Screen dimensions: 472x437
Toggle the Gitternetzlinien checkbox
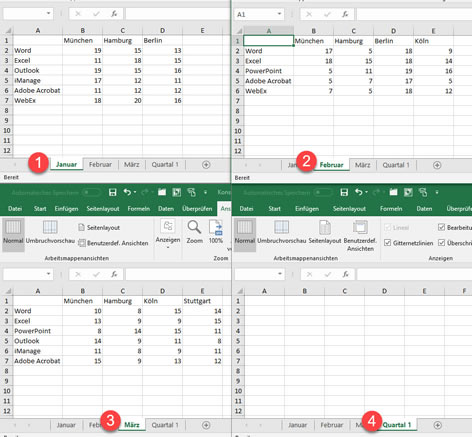click(x=387, y=243)
